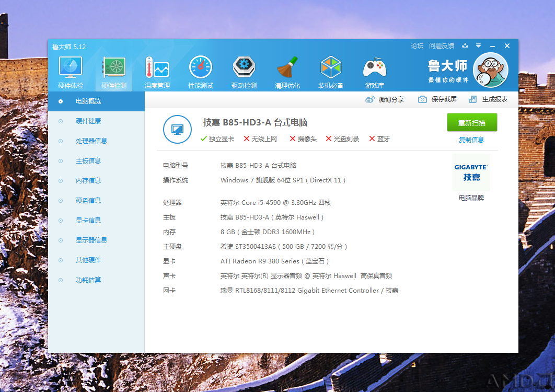Click the 独立显卡 checkmark feature
Viewport: 555px width, 392px height.
[x=217, y=139]
